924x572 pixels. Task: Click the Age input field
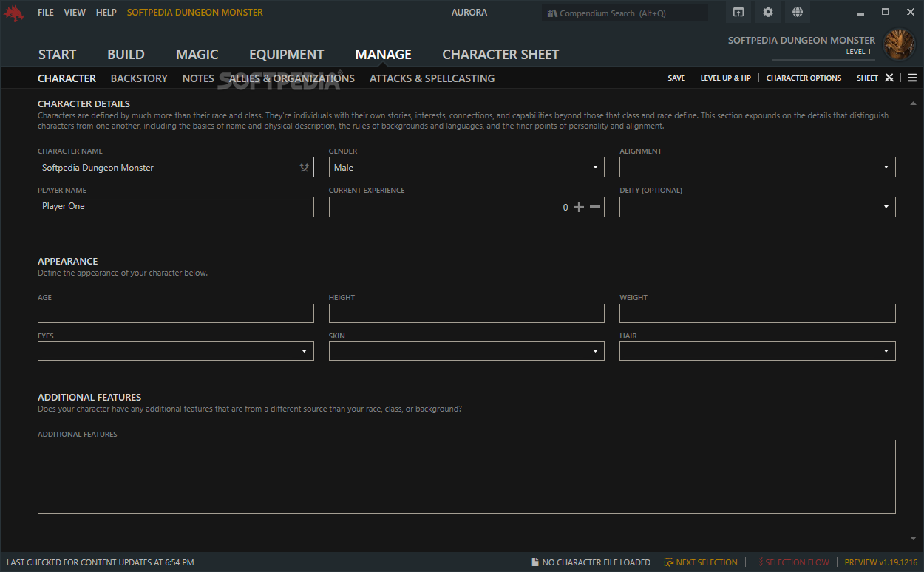tap(176, 313)
